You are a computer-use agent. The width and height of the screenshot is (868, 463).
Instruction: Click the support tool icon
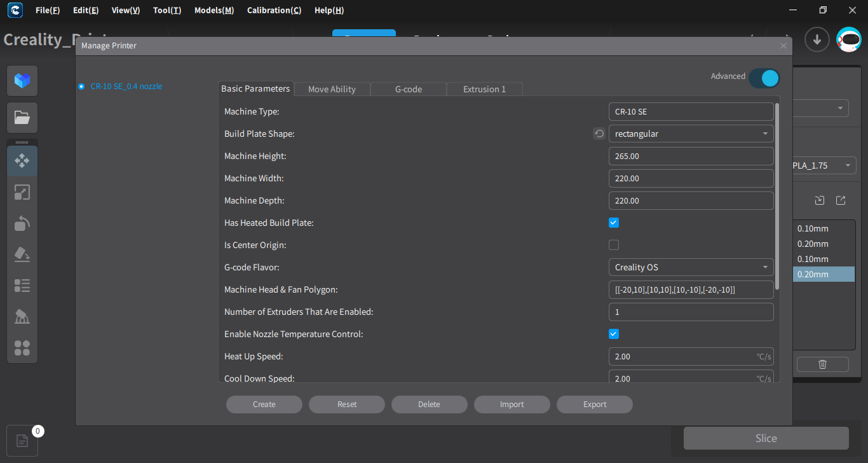point(22,317)
